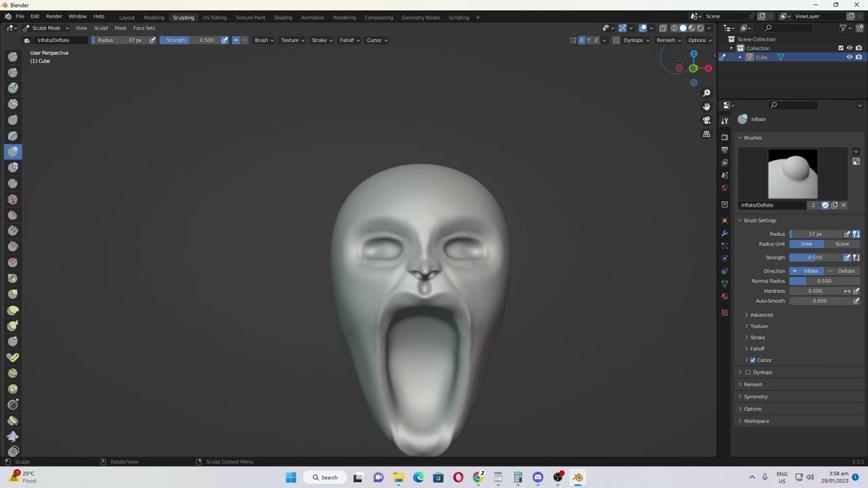Viewport: 868px width, 488px height.
Task: Set Radius Unit to Scene
Action: (842, 244)
